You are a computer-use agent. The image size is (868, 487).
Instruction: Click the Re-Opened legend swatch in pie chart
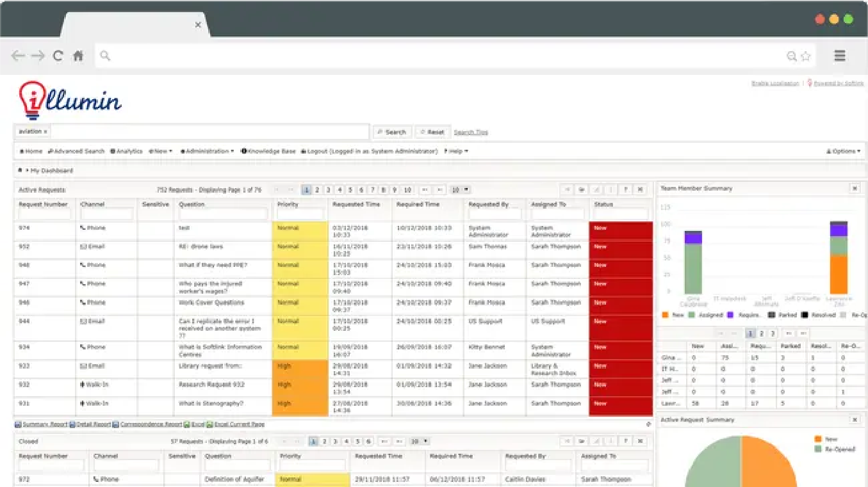click(818, 449)
